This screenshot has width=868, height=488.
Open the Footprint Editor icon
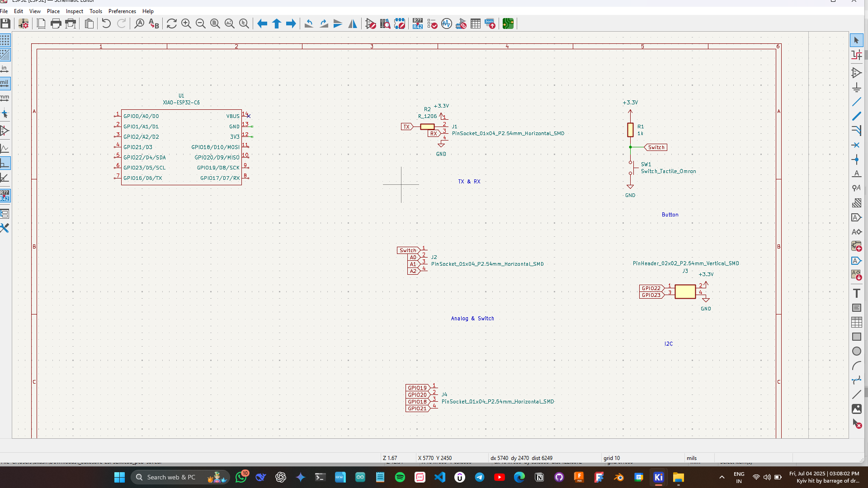click(x=400, y=23)
